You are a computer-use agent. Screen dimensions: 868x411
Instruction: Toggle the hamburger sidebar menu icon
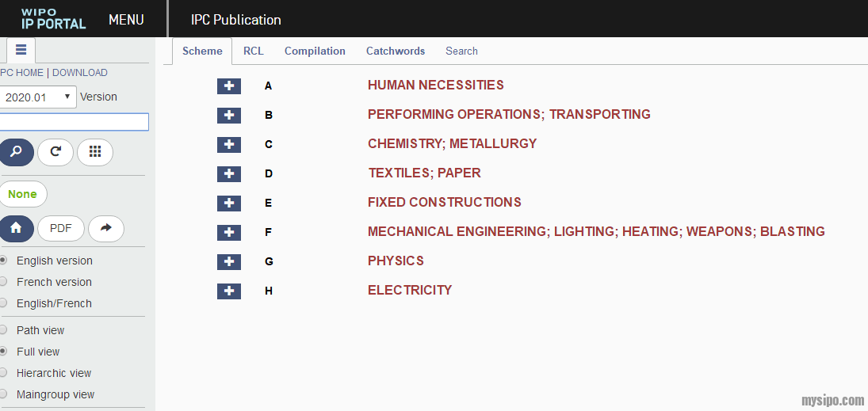click(21, 50)
